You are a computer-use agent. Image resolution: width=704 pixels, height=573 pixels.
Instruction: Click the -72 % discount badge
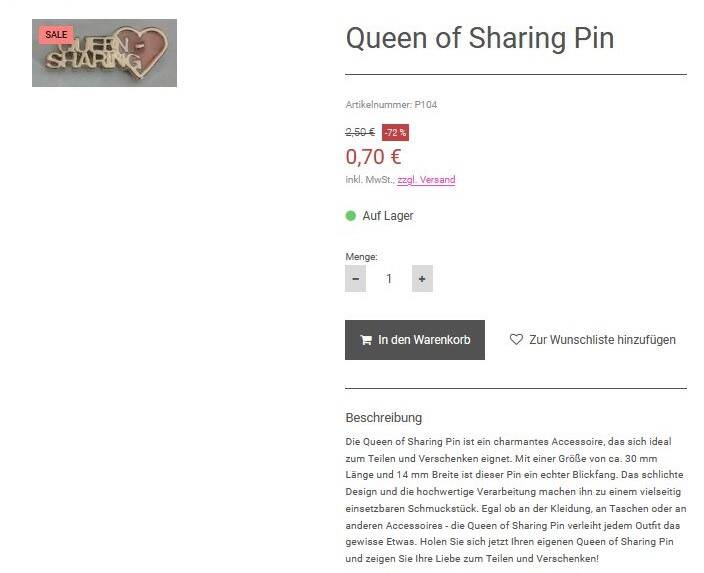click(x=395, y=132)
